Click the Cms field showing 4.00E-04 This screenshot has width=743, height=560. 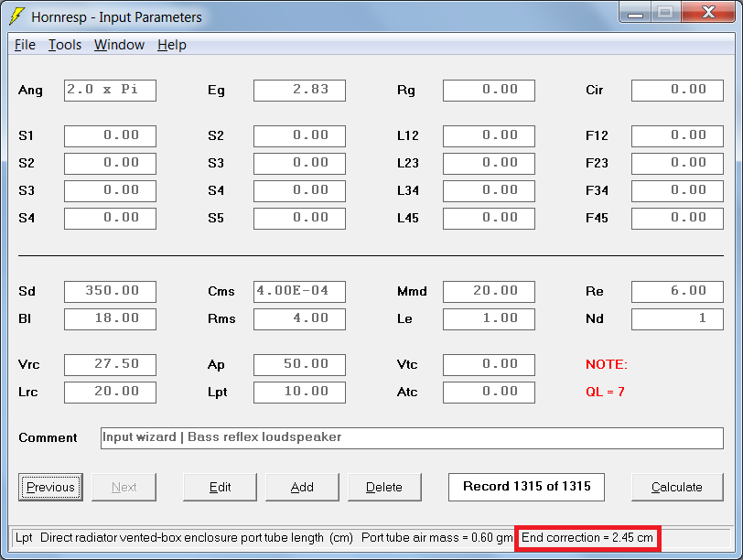tap(299, 292)
